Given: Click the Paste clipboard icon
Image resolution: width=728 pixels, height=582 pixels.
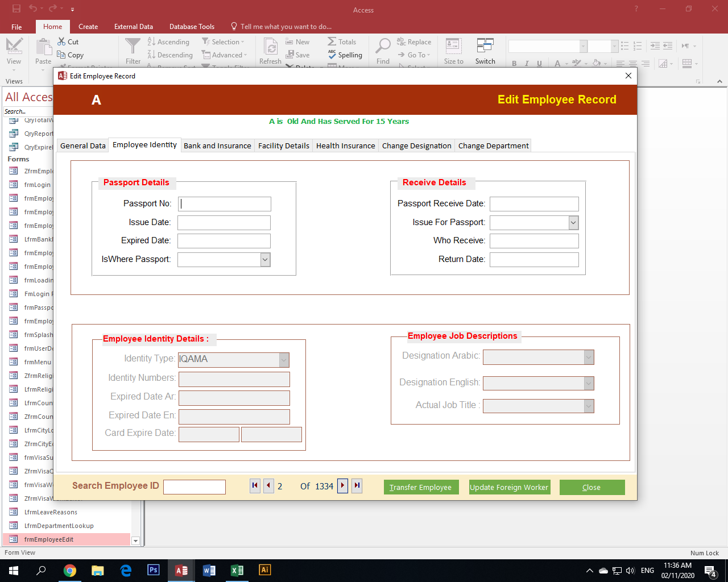Looking at the screenshot, I should (43, 47).
